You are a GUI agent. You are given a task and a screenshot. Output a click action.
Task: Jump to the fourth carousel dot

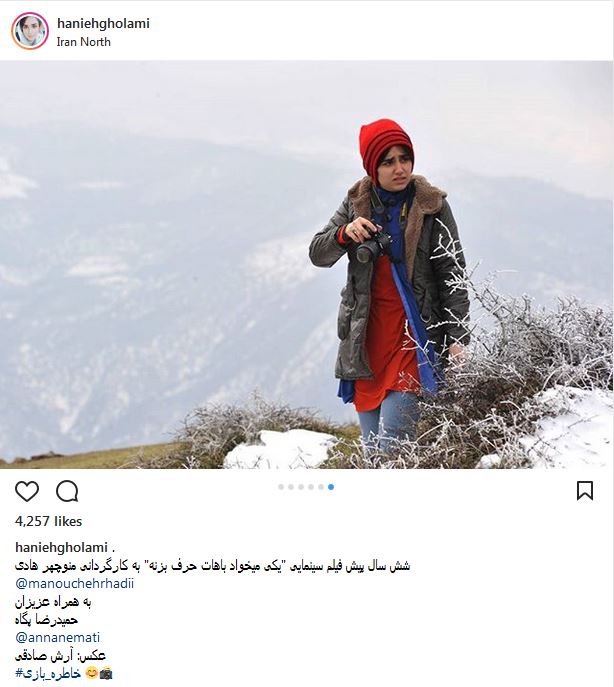311,487
